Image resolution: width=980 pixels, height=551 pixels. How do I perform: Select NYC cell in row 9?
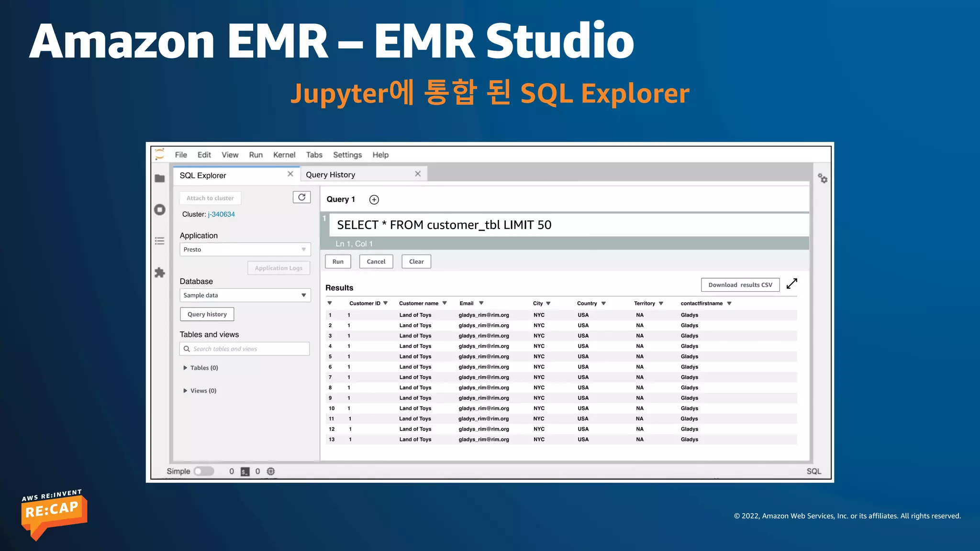(539, 398)
